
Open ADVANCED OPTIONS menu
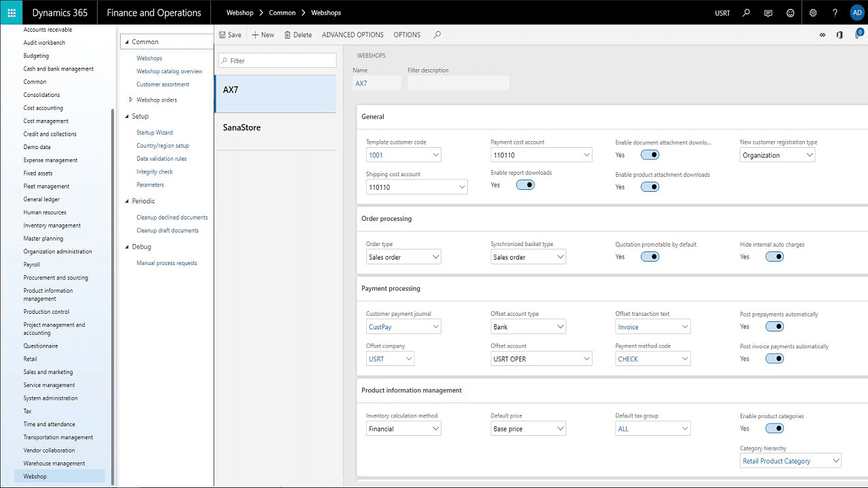click(x=353, y=35)
